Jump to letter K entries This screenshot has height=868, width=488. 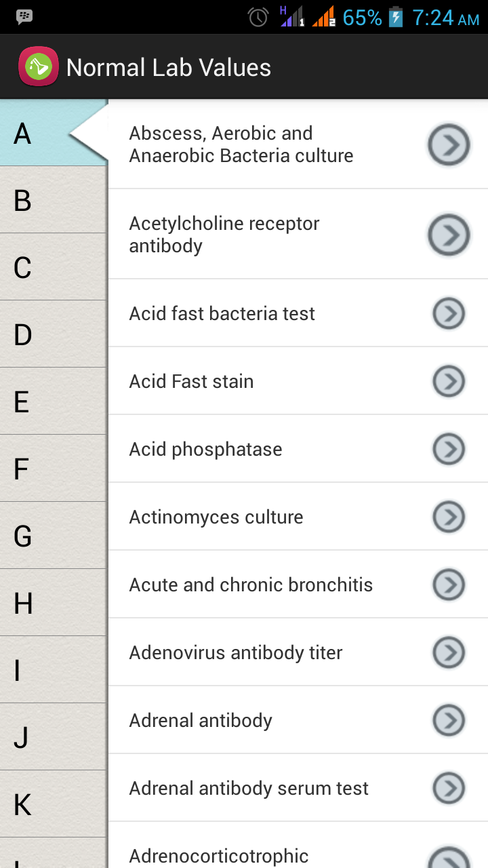pyautogui.click(x=53, y=804)
